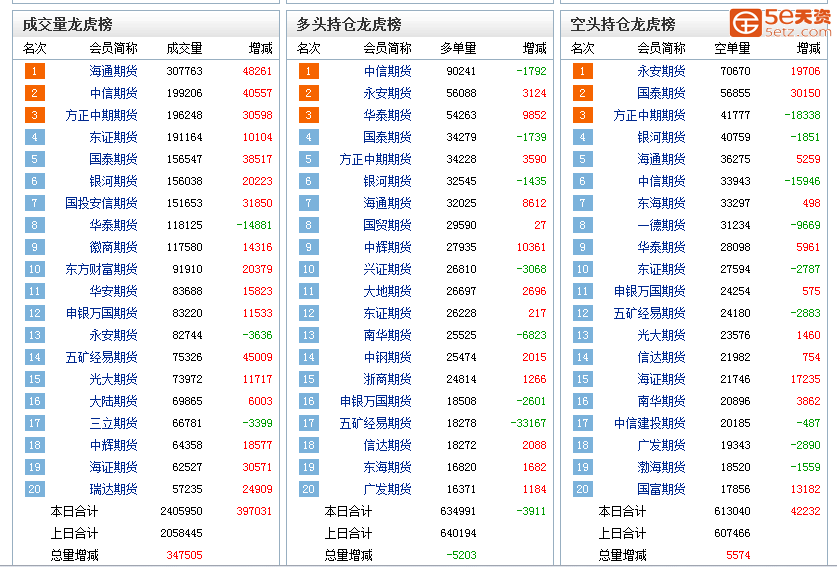Select long position value 27935
The height and width of the screenshot is (567, 837).
(x=461, y=247)
